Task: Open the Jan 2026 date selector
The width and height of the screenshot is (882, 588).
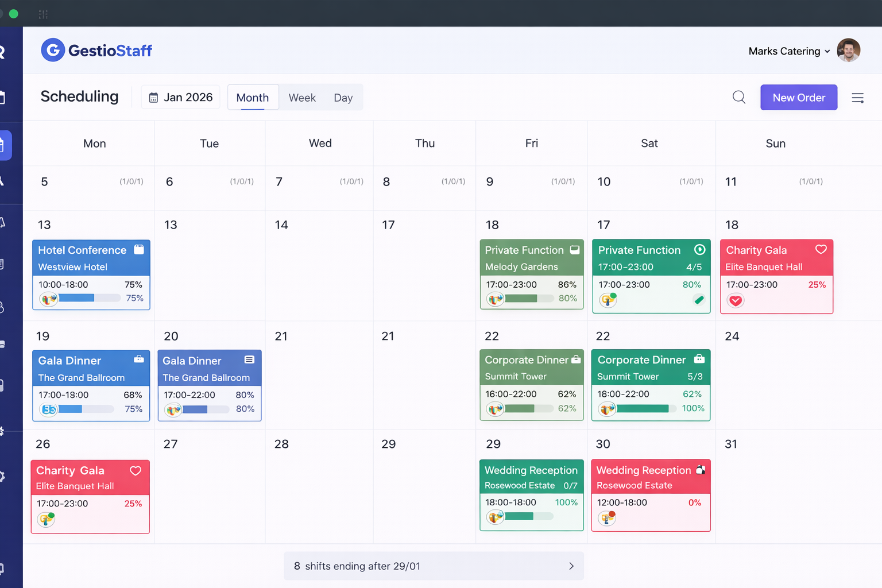Action: (x=180, y=97)
